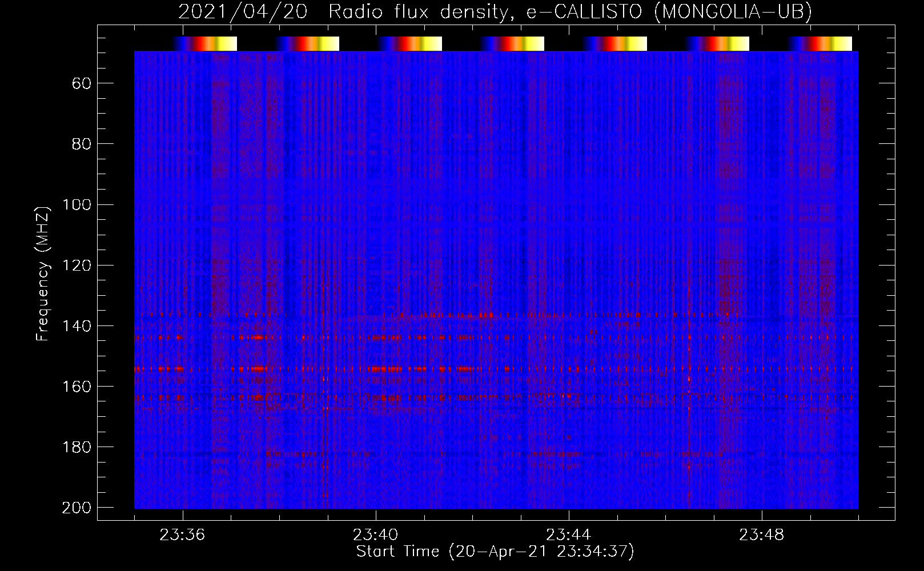Click the 23:40 time tick label
This screenshot has height=571, width=924.
pyautogui.click(x=375, y=535)
